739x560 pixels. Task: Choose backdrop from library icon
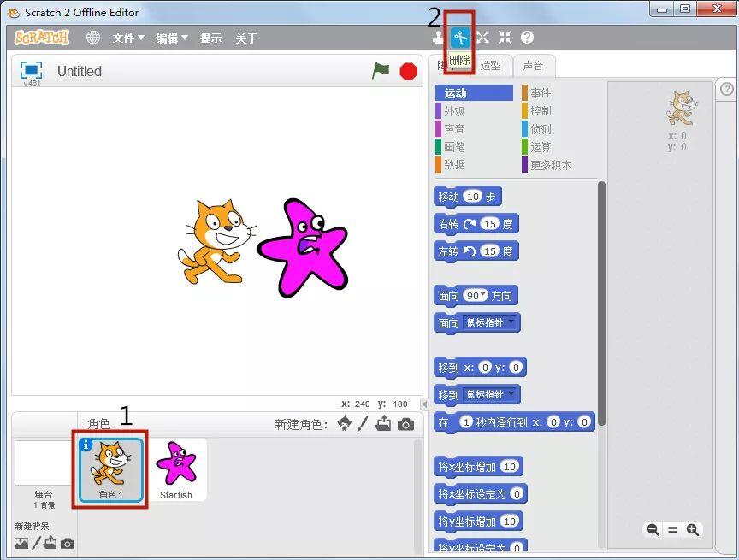point(21,543)
